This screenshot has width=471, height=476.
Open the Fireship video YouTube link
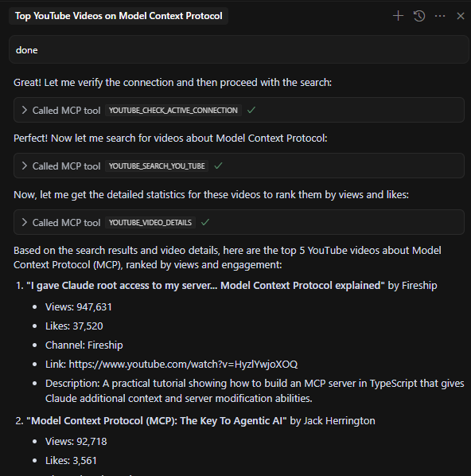point(183,364)
